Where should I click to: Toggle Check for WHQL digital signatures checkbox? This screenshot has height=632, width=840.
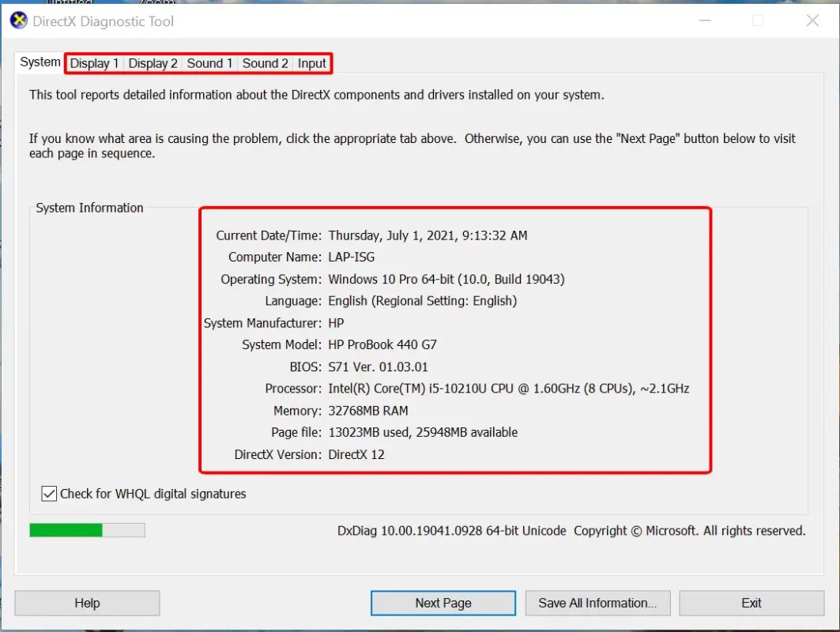[49, 494]
